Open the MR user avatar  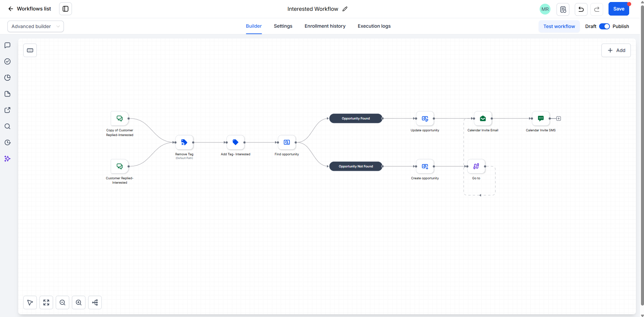(x=545, y=9)
